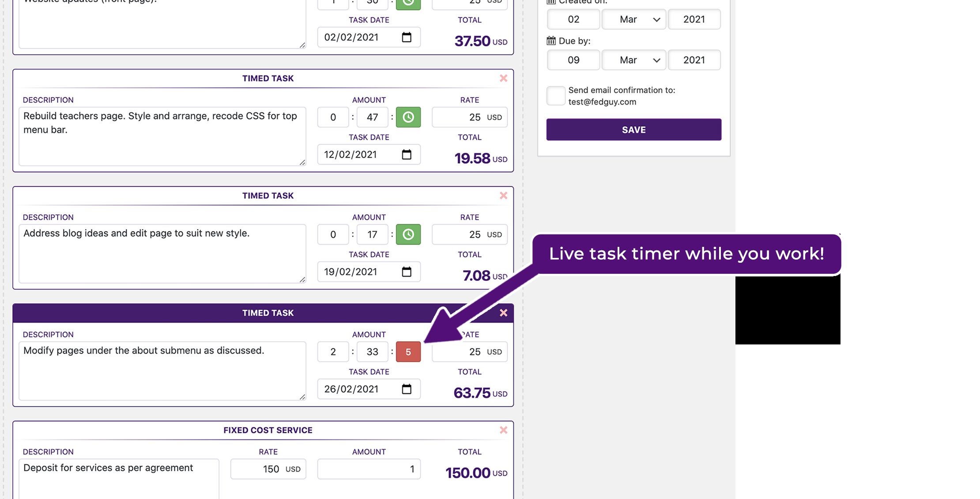The width and height of the screenshot is (980, 499).
Task: Open calendar picker for 19/02/2021 task date
Action: click(x=407, y=272)
